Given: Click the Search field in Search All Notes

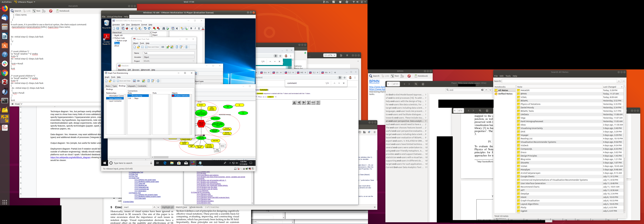Looking at the screenshot, I should point(559,81).
